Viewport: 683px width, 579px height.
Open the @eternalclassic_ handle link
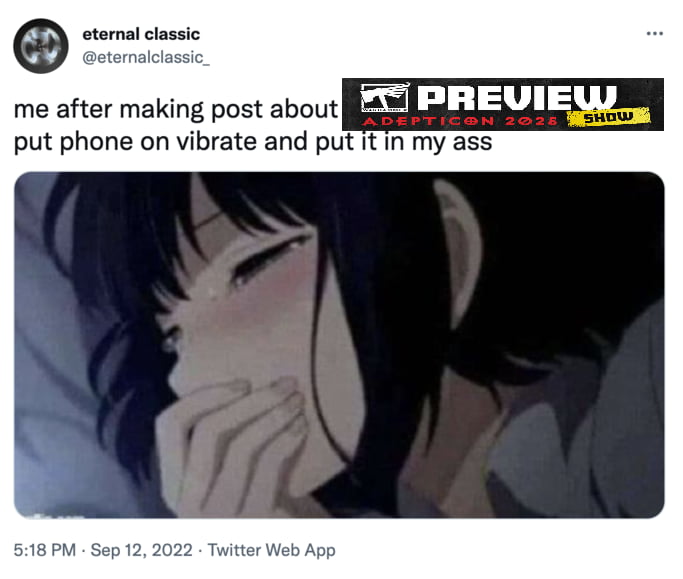coord(146,58)
